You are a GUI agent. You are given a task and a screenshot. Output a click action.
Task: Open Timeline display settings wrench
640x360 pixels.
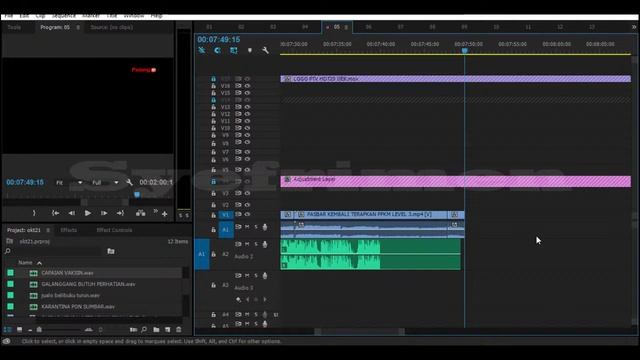265,50
